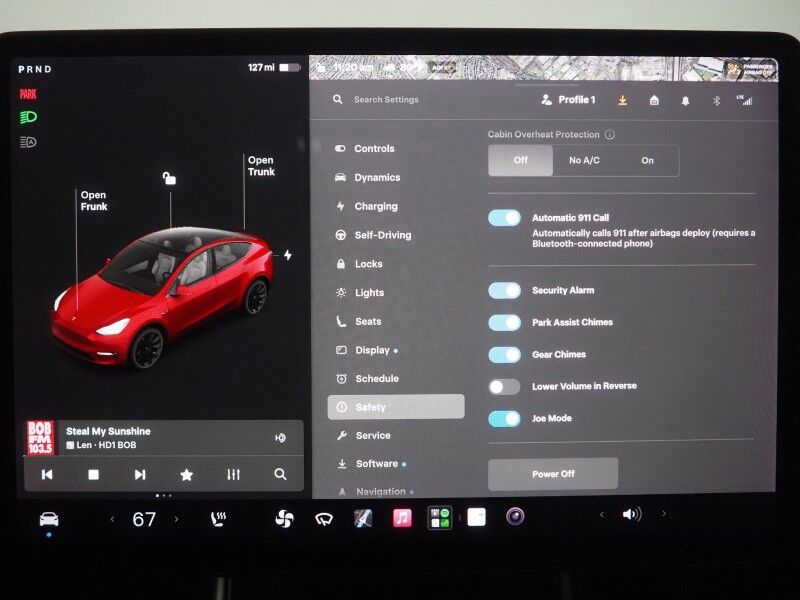Click the software download arrow icon
The image size is (800, 600).
622,100
